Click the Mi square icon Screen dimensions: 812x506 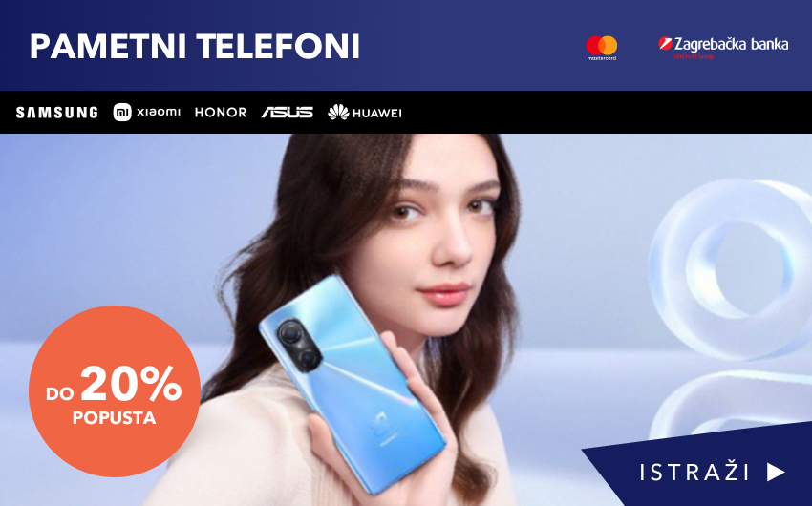(x=122, y=112)
